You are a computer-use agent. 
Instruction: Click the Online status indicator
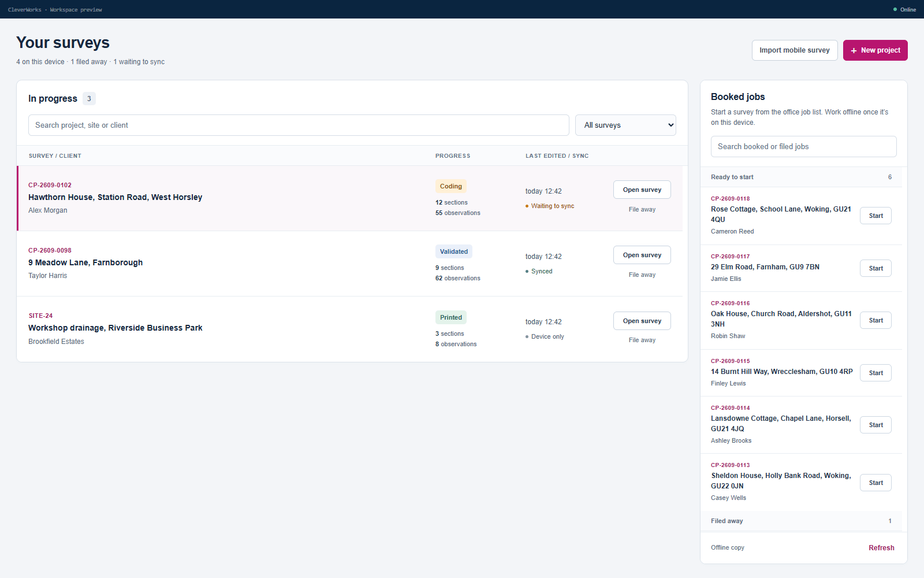point(904,9)
